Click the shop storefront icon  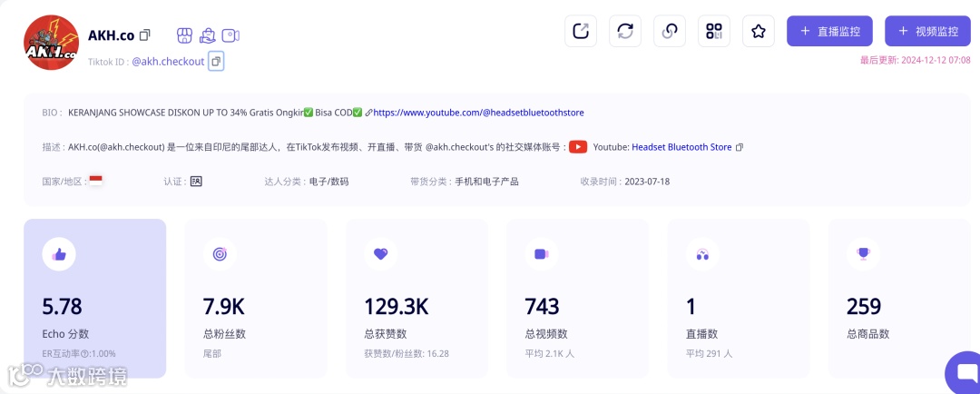pyautogui.click(x=183, y=35)
